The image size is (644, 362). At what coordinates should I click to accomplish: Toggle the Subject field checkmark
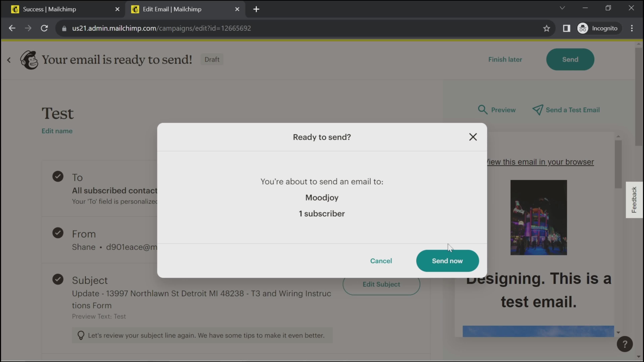(x=58, y=280)
